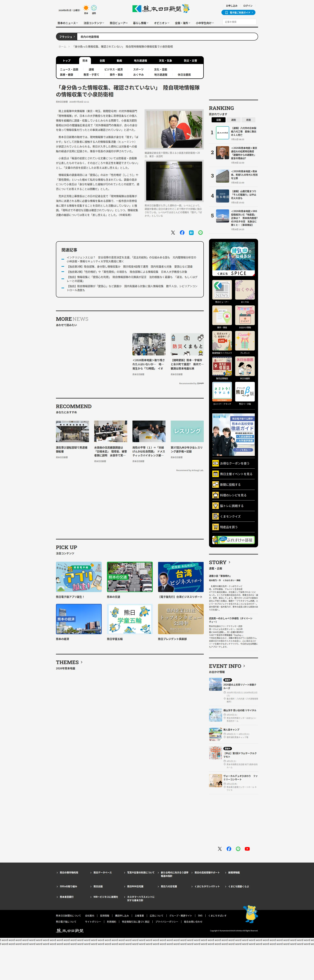Open the ぷれすけの部屋 banner button
The width and height of the screenshot is (314, 980).
point(233,540)
